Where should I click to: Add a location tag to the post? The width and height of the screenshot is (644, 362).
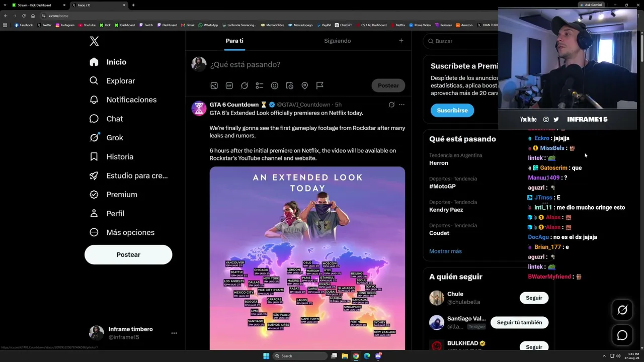pos(305,85)
